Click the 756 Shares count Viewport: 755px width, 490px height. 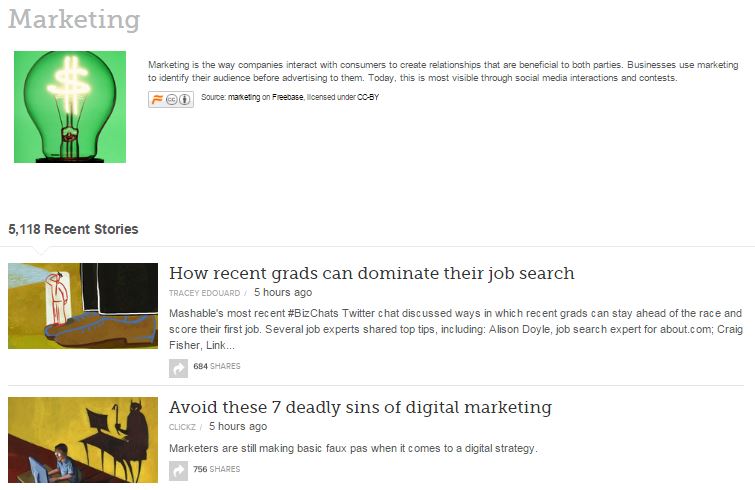tap(217, 469)
